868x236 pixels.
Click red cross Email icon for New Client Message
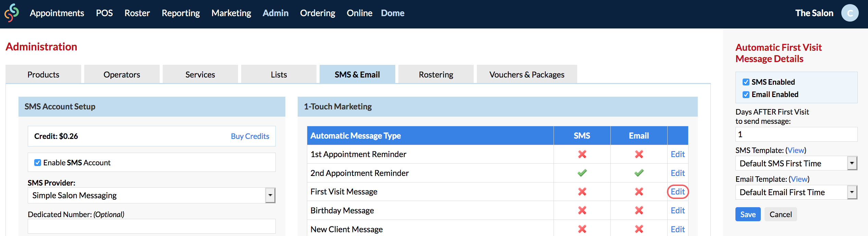[x=638, y=229]
